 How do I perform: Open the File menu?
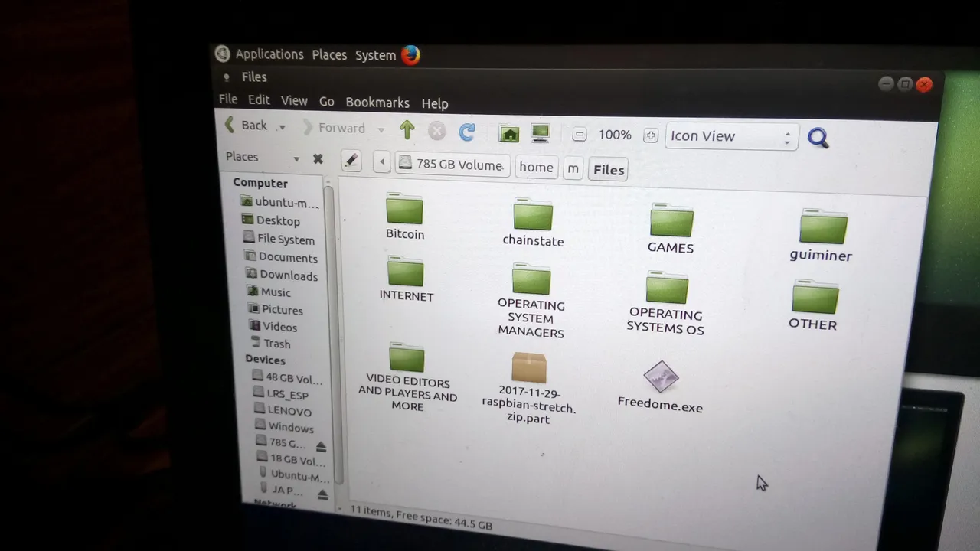228,99
